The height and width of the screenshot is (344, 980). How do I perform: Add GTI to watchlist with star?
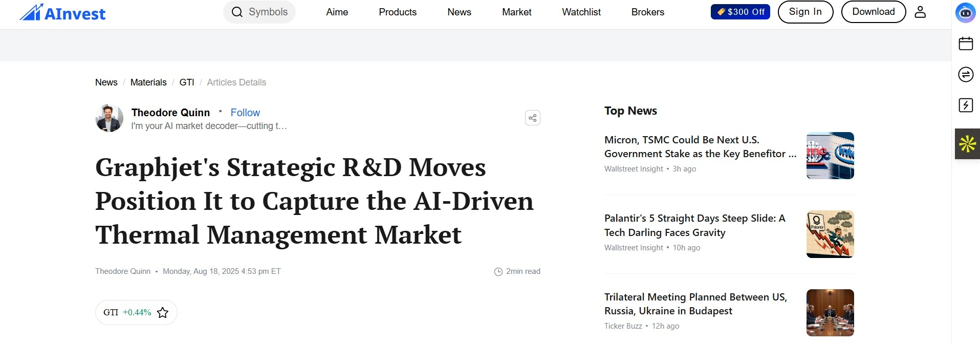[163, 312]
